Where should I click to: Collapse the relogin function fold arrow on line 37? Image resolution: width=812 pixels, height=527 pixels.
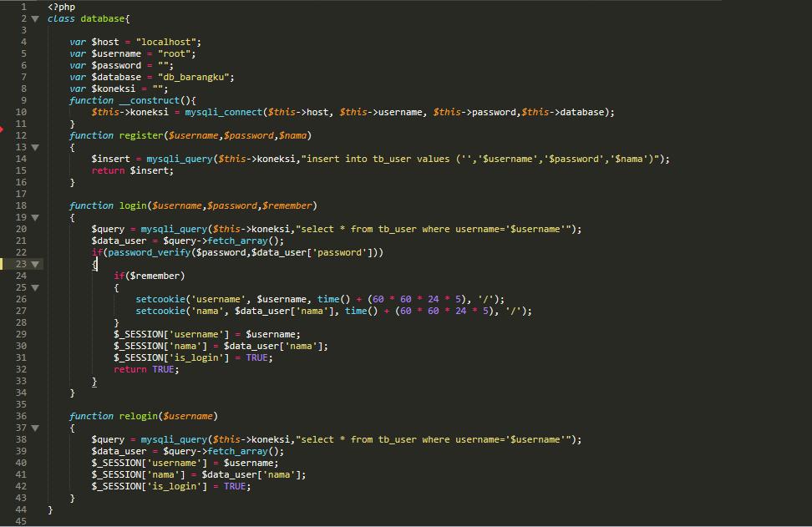35,428
